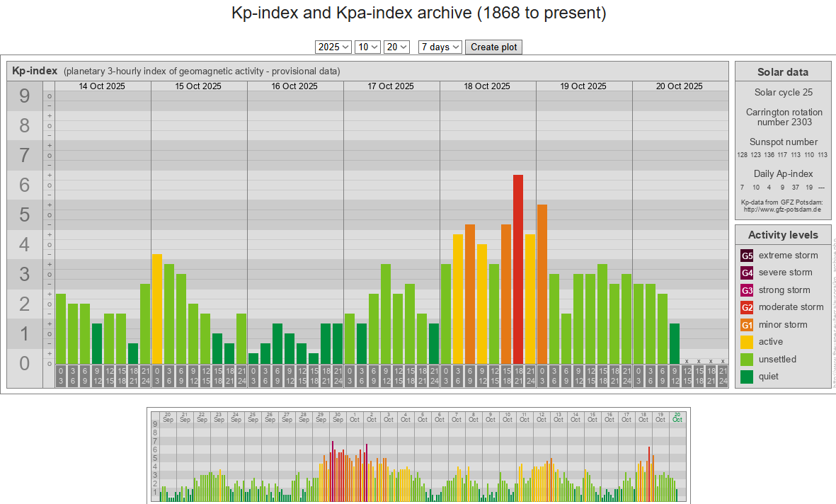Click the 'extreme storm' legend label
The width and height of the screenshot is (836, 504).
pyautogui.click(x=788, y=256)
